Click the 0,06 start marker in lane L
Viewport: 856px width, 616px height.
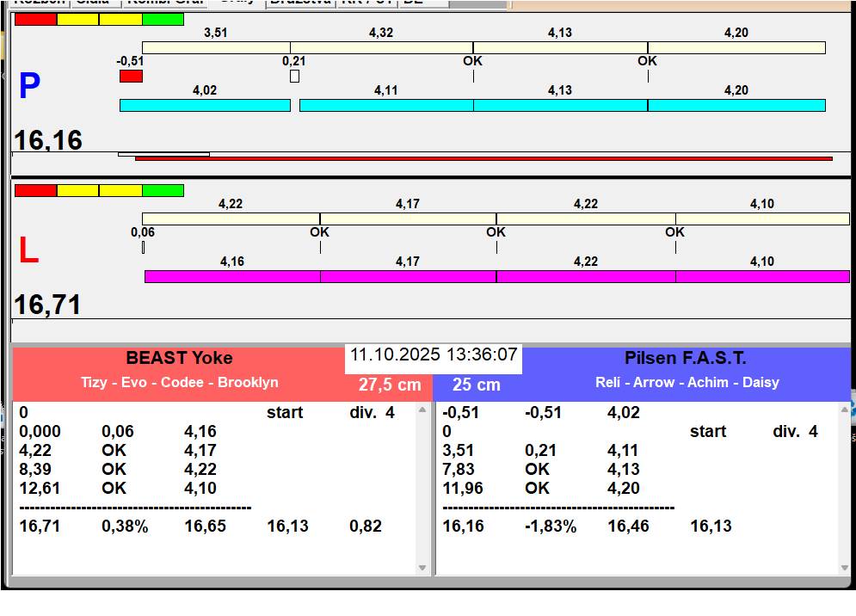[x=143, y=248]
